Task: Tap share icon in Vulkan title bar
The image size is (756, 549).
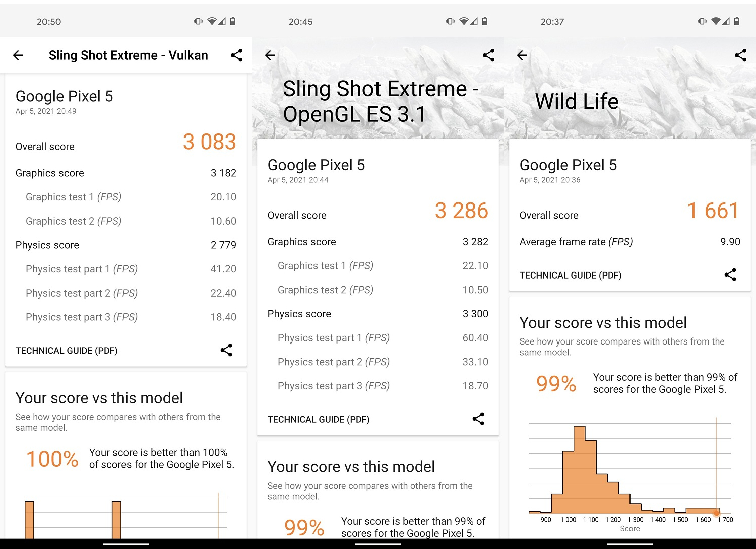Action: (236, 55)
